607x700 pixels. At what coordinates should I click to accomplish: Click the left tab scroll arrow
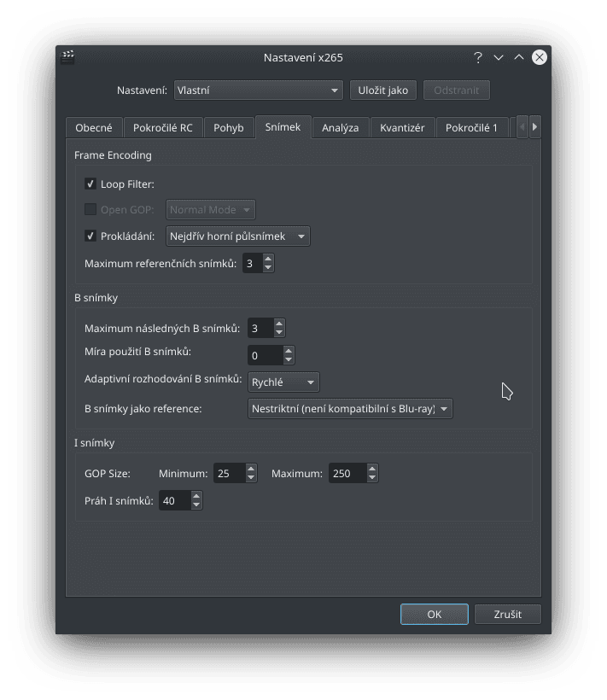[x=522, y=126]
